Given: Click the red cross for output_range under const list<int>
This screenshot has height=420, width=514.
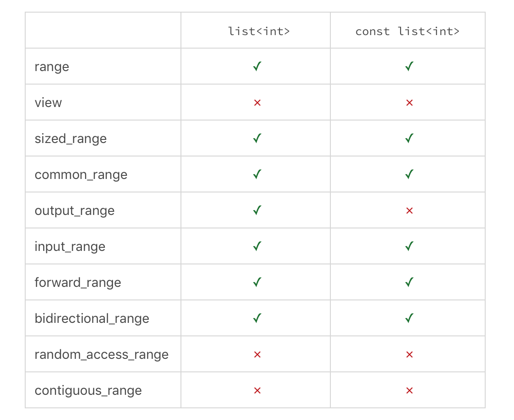Looking at the screenshot, I should click(410, 210).
